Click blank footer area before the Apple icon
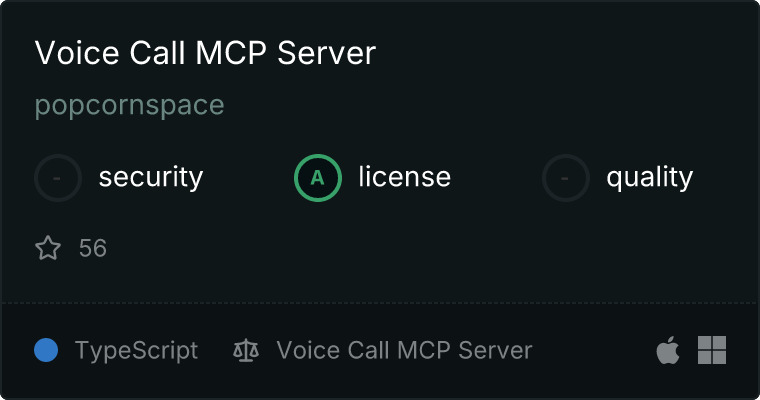 (x=594, y=350)
